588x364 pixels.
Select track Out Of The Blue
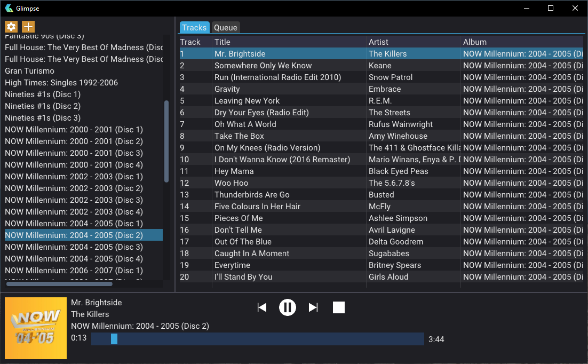tap(382, 242)
